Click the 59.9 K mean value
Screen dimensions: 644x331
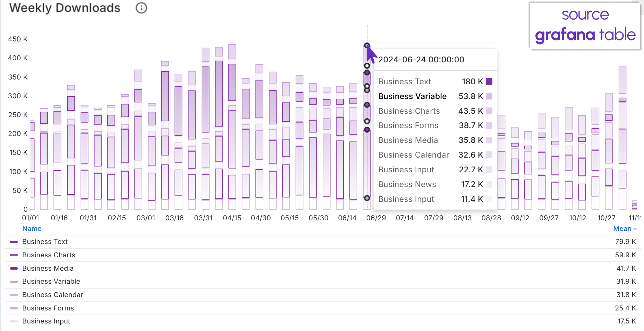pyautogui.click(x=625, y=255)
